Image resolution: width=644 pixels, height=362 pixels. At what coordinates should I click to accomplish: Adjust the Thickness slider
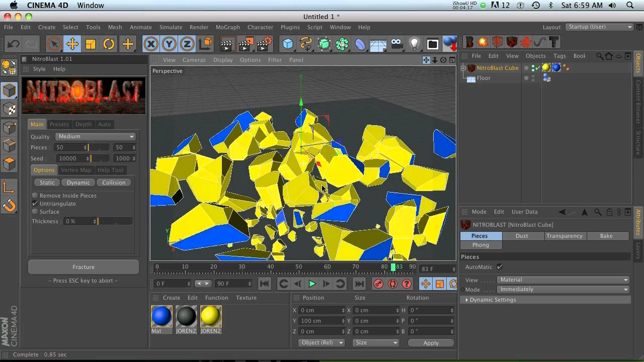(115, 221)
